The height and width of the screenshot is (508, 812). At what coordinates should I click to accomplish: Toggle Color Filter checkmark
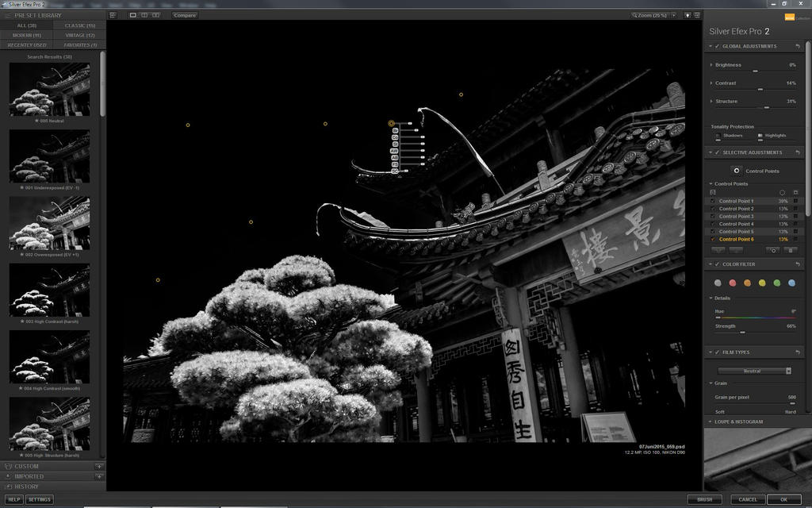[717, 264]
